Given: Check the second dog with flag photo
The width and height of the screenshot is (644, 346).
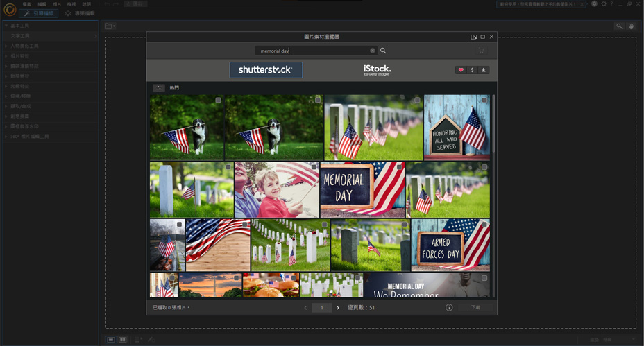Looking at the screenshot, I should 317,100.
